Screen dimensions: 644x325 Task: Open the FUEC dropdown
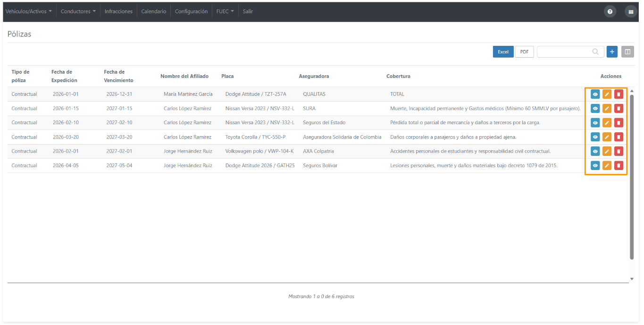[225, 11]
